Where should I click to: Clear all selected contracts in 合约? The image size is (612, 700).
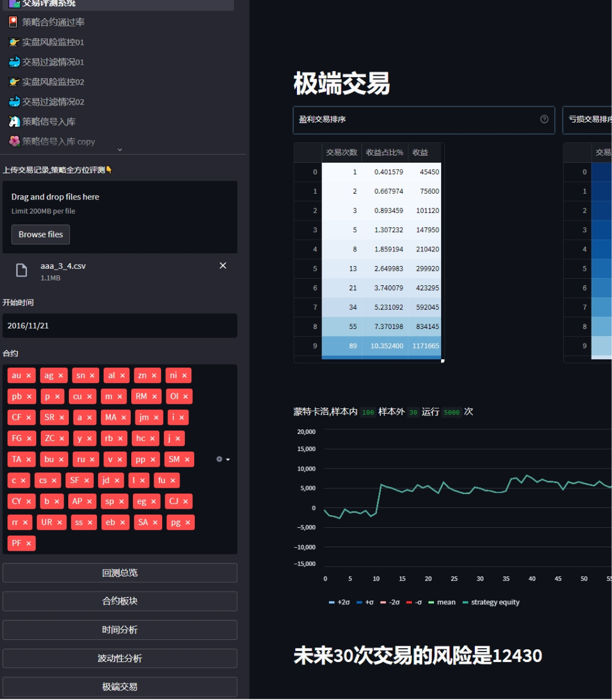click(219, 460)
